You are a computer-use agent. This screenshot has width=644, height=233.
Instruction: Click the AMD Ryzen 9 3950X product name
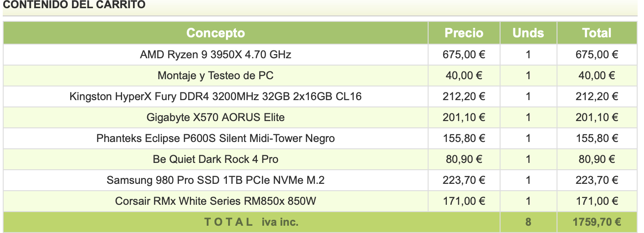coord(215,55)
